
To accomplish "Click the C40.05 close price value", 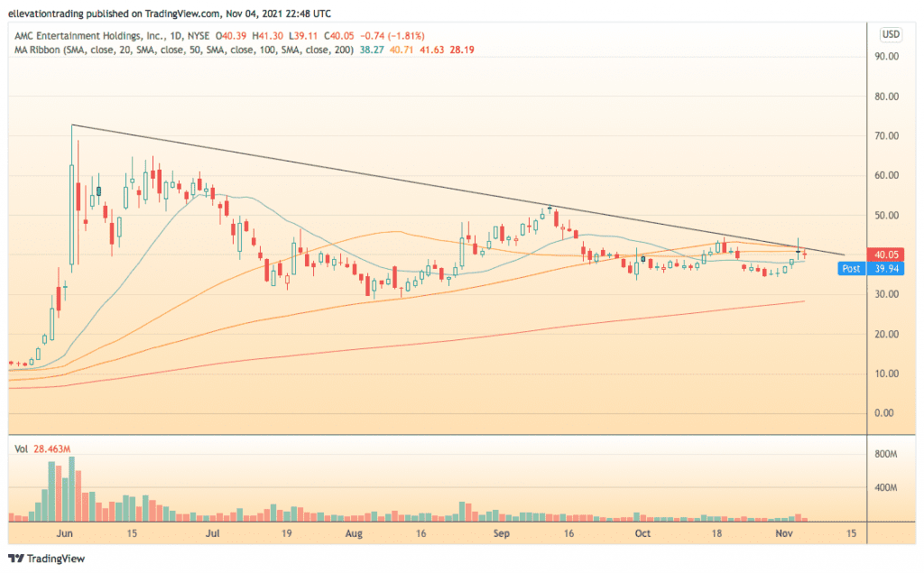I will [339, 36].
